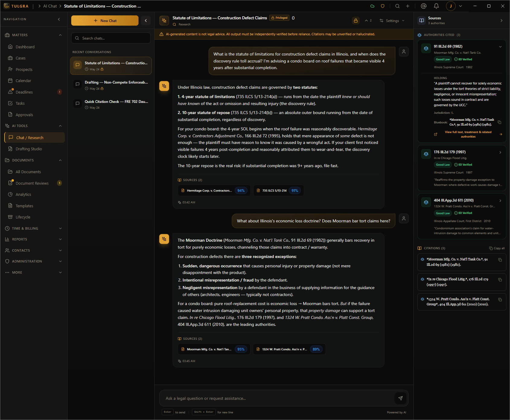The height and width of the screenshot is (420, 510).
Task: Click the Privileged badge
Action: click(x=279, y=18)
